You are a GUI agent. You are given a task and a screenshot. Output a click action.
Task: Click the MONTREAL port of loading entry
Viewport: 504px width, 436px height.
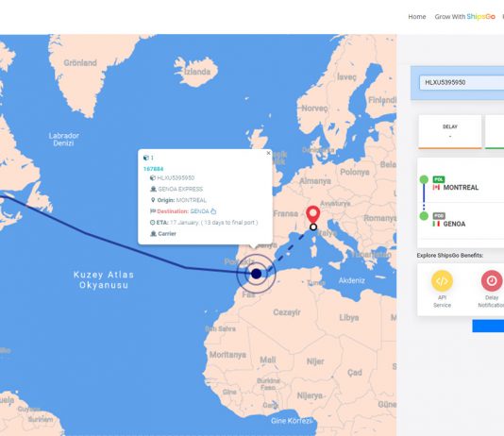[461, 187]
